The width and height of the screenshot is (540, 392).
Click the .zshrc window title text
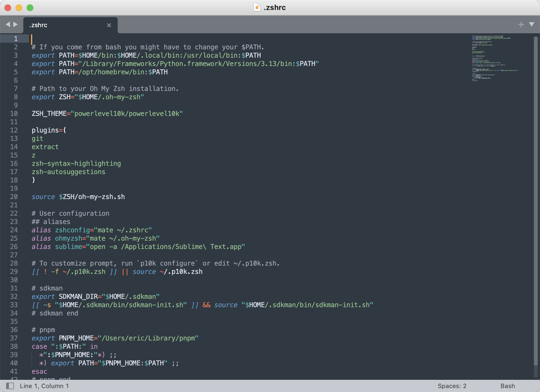pyautogui.click(x=275, y=7)
